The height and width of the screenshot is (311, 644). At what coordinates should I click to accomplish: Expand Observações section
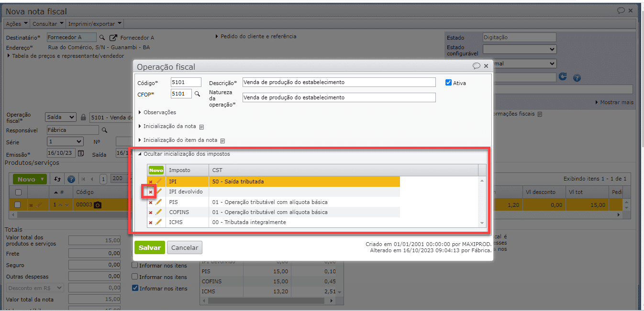tap(157, 112)
